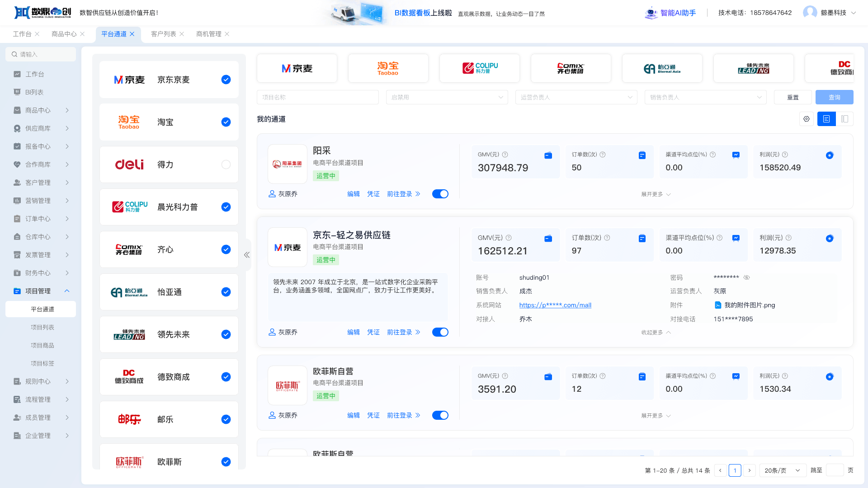
Task: Switch to the 商品中心 tab
Action: click(64, 34)
